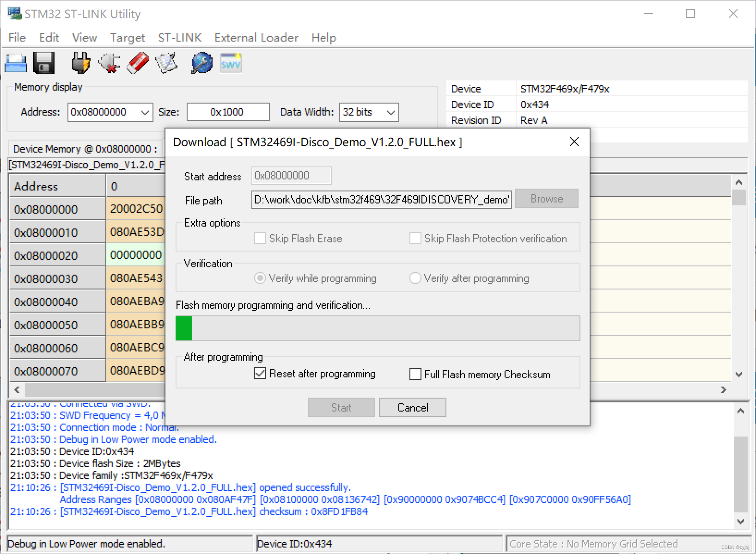Click the File path input field
The width and height of the screenshot is (756, 554).
(382, 199)
